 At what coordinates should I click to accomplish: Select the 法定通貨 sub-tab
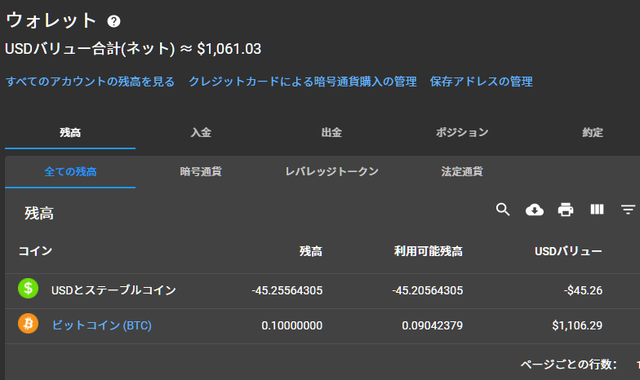[462, 171]
